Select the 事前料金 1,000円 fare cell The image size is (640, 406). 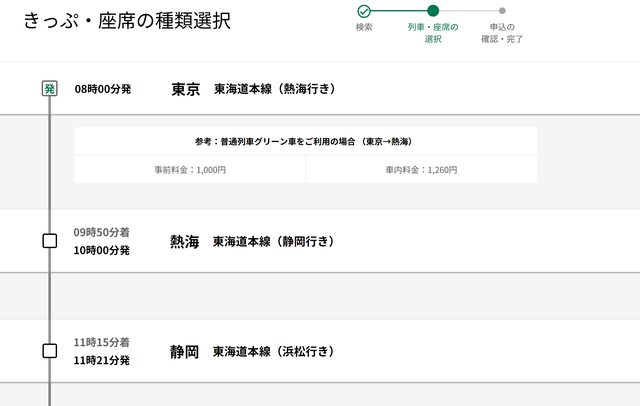[x=190, y=170]
